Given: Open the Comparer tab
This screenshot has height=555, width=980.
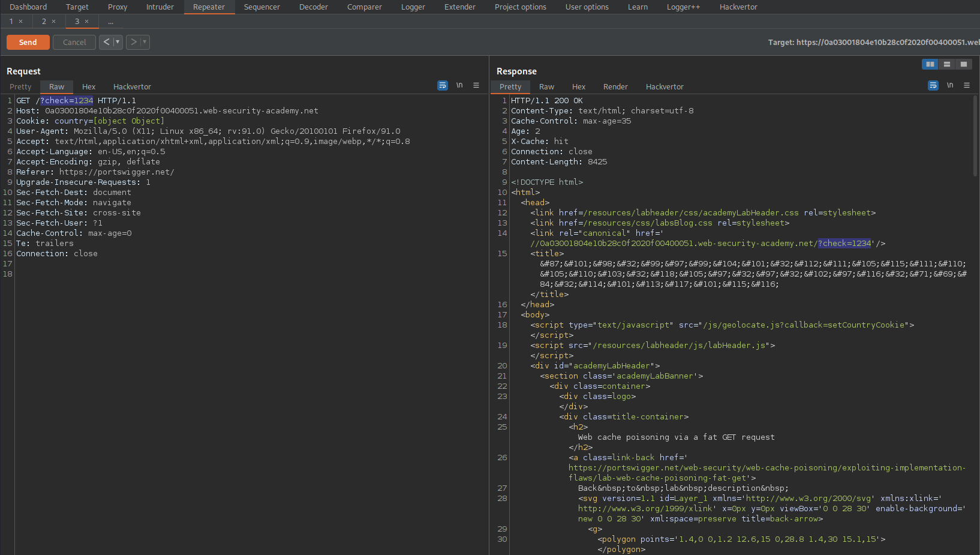Looking at the screenshot, I should [365, 7].
